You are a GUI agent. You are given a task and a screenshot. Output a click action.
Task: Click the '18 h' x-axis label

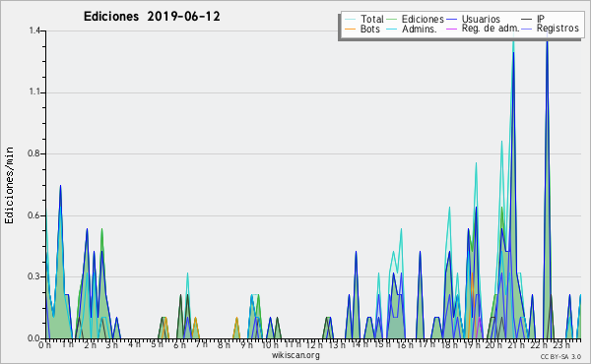click(449, 345)
